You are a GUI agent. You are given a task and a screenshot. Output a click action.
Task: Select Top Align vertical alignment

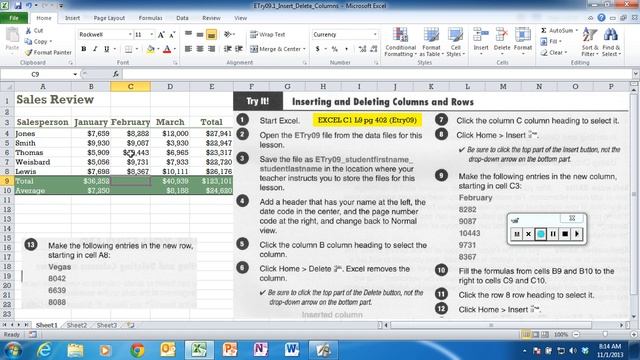coord(188,35)
